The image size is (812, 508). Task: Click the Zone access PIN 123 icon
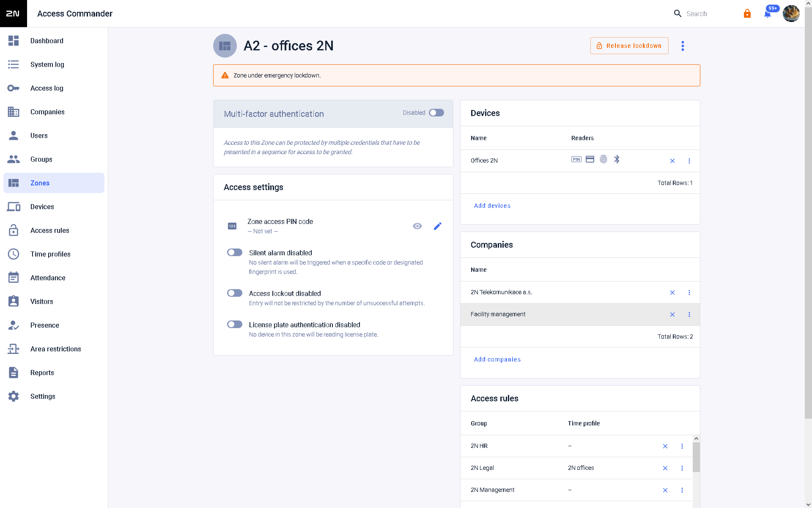tap(232, 226)
